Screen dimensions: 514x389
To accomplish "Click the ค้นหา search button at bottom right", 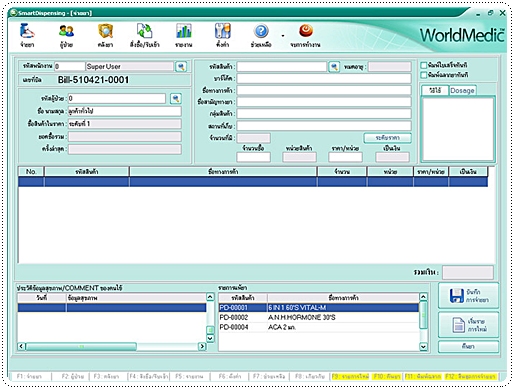I will point(468,347).
